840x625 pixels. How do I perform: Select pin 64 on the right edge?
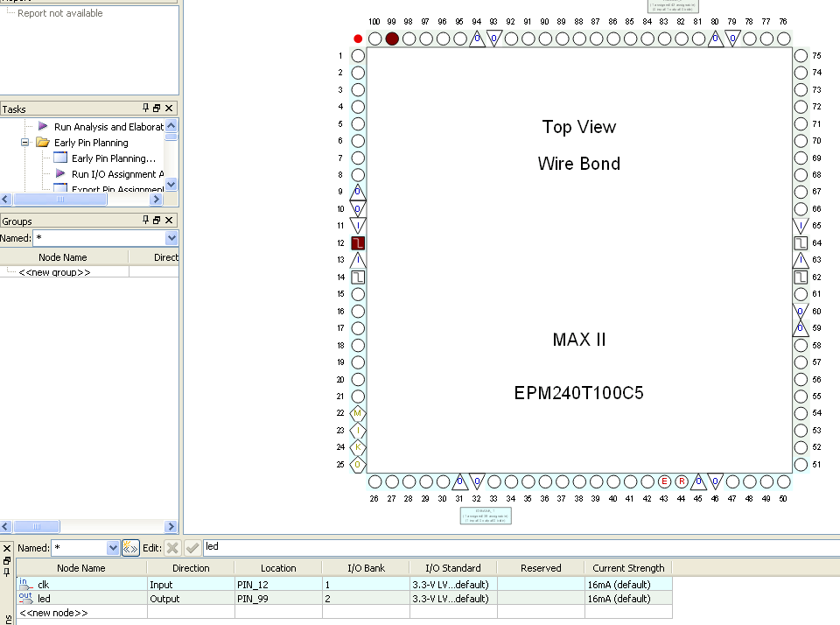click(x=801, y=243)
